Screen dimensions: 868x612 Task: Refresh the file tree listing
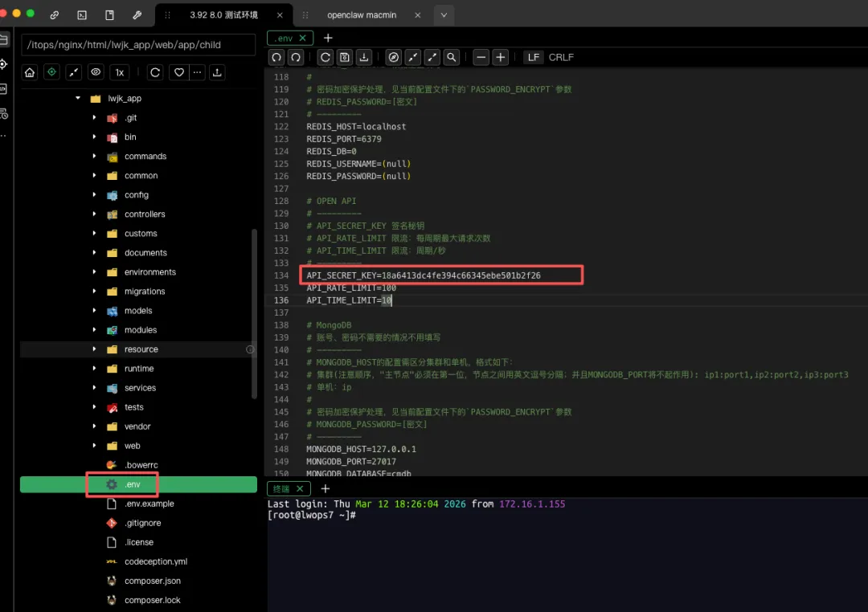tap(155, 72)
